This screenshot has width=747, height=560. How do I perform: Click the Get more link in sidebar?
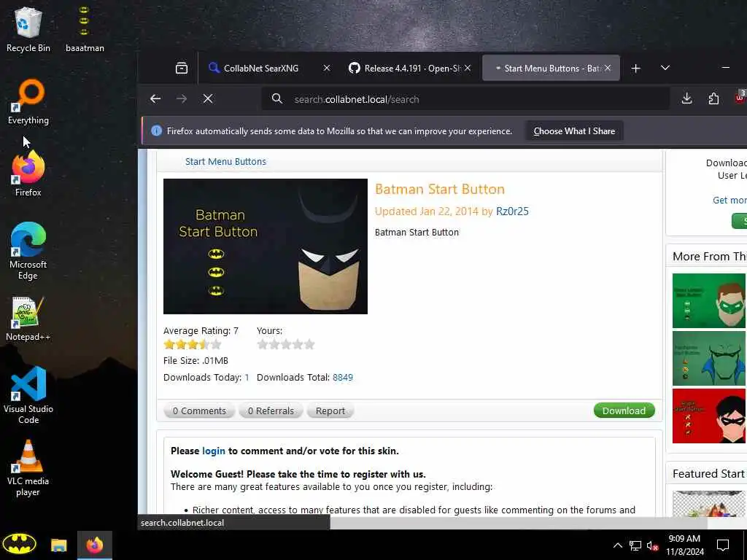pos(729,200)
